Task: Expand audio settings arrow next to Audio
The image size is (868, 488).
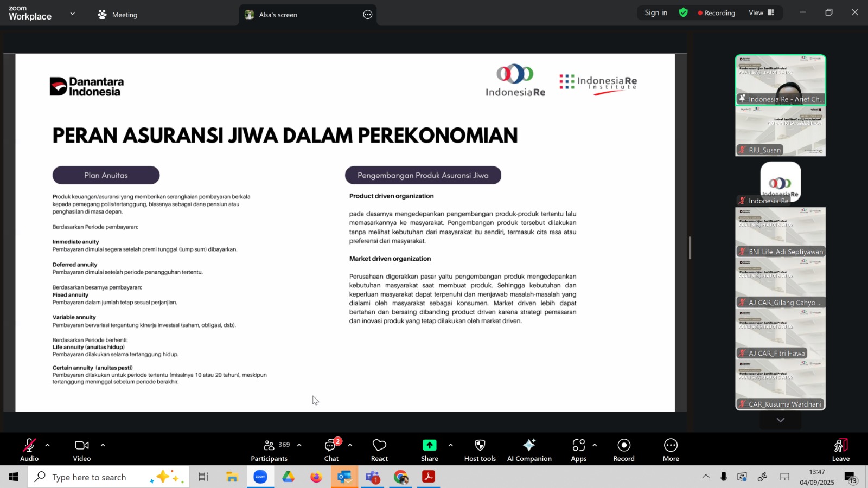Action: 48,445
